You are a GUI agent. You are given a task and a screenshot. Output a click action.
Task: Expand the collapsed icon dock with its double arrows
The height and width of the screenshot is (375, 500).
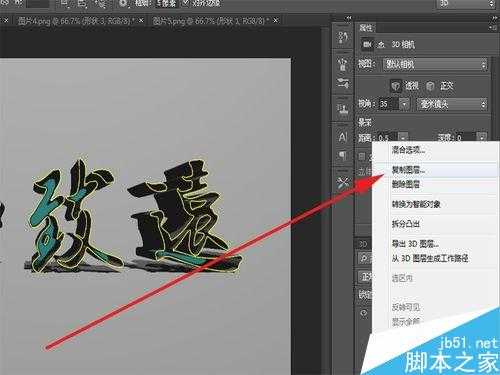pos(349,18)
